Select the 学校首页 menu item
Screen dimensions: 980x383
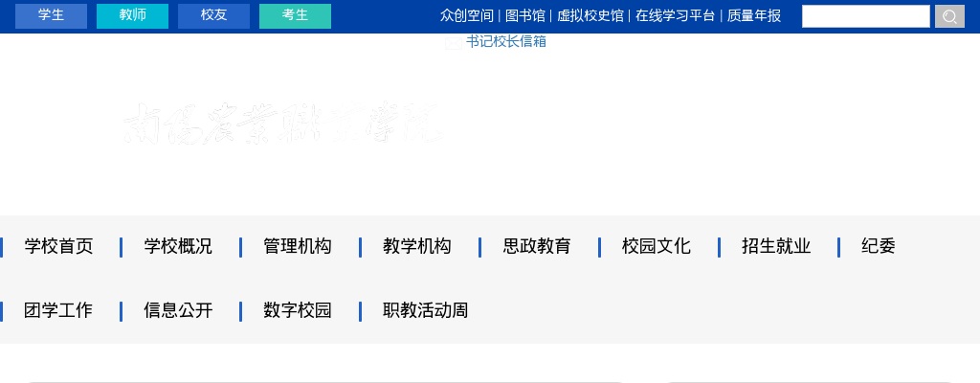coord(58,247)
